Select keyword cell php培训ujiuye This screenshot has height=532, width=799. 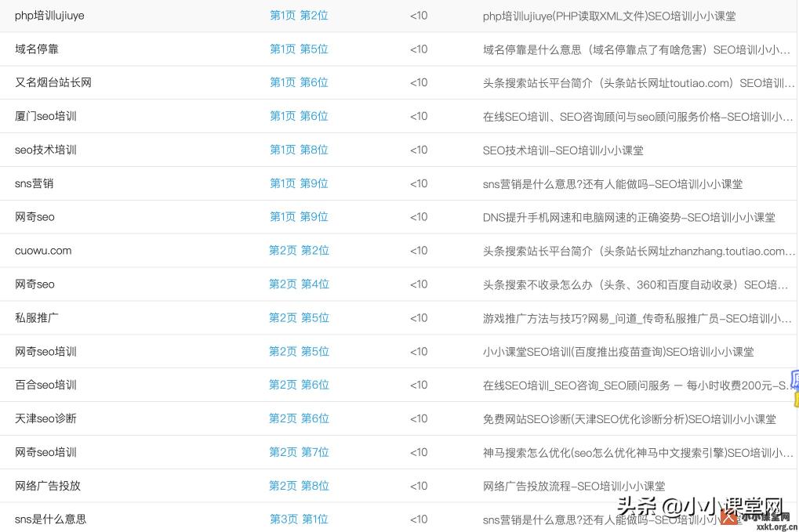(49, 16)
